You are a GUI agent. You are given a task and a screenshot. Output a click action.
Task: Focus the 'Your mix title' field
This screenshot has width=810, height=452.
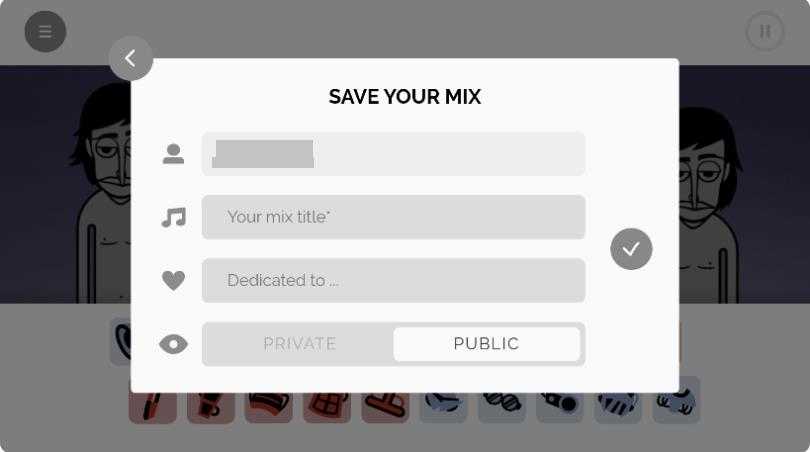click(393, 217)
